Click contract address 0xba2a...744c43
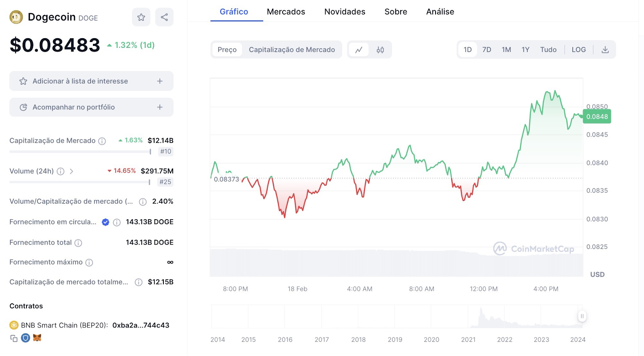Screen dimensions: 644x356 point(141,325)
